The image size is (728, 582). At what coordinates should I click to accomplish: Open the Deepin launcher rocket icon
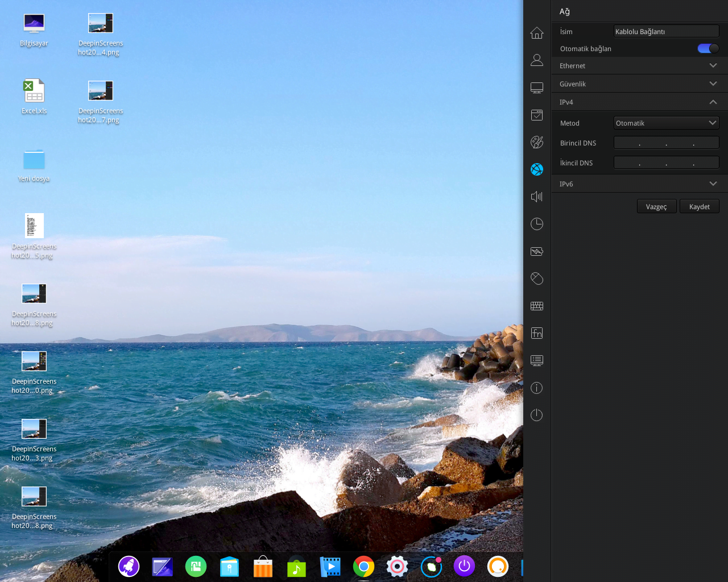point(129,566)
